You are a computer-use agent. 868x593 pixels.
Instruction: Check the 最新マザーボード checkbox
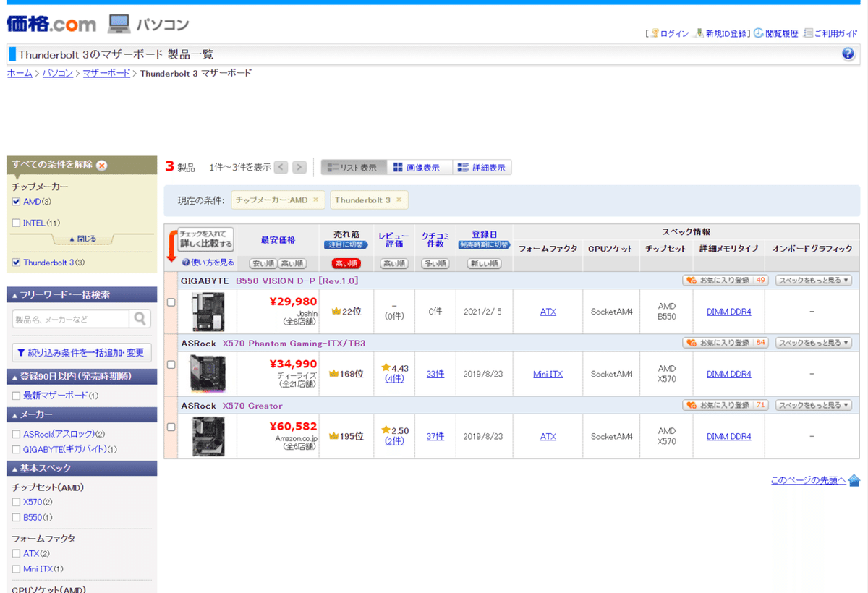click(16, 396)
